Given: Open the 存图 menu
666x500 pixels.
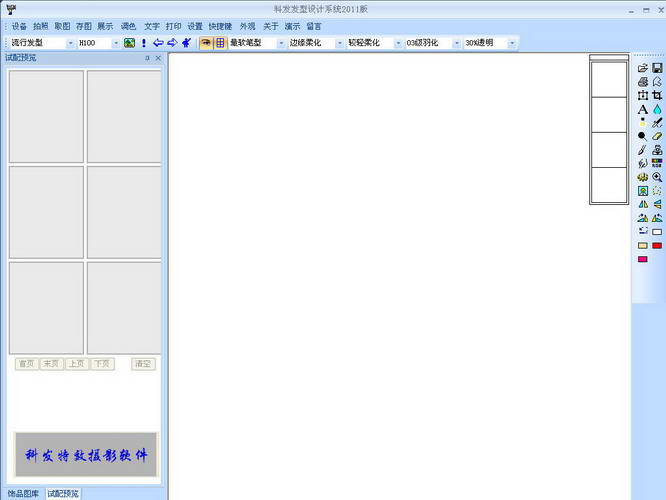Looking at the screenshot, I should pyautogui.click(x=84, y=26).
